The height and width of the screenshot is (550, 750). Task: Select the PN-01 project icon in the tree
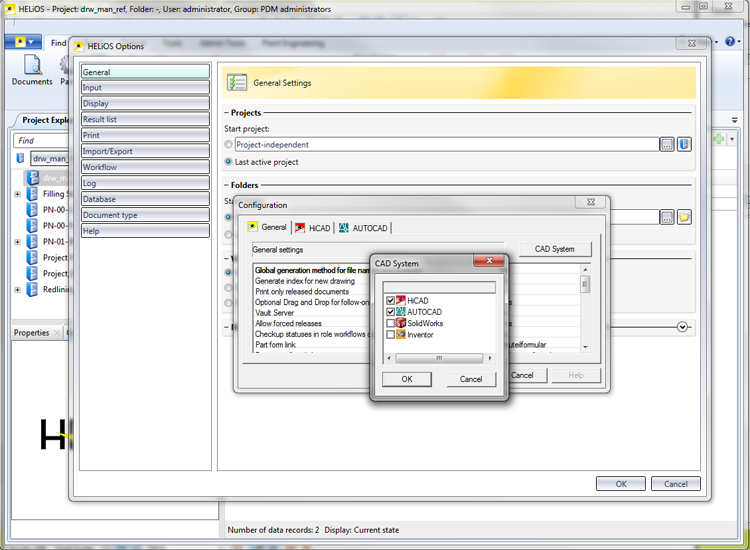[x=33, y=242]
